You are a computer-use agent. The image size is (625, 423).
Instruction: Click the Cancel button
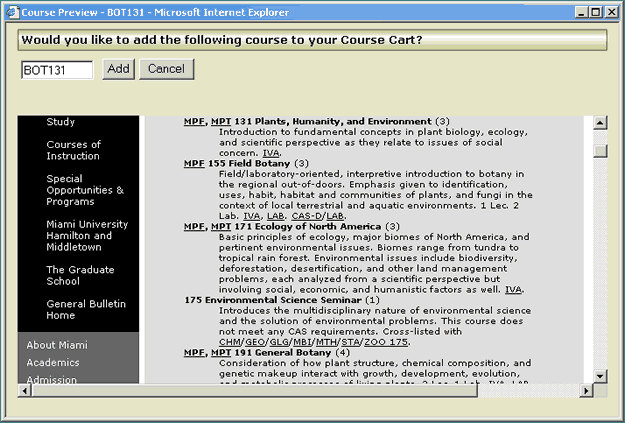(167, 69)
